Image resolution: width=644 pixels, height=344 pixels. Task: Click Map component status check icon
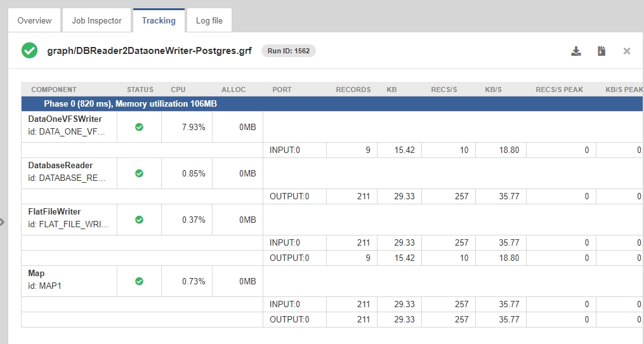[139, 281]
